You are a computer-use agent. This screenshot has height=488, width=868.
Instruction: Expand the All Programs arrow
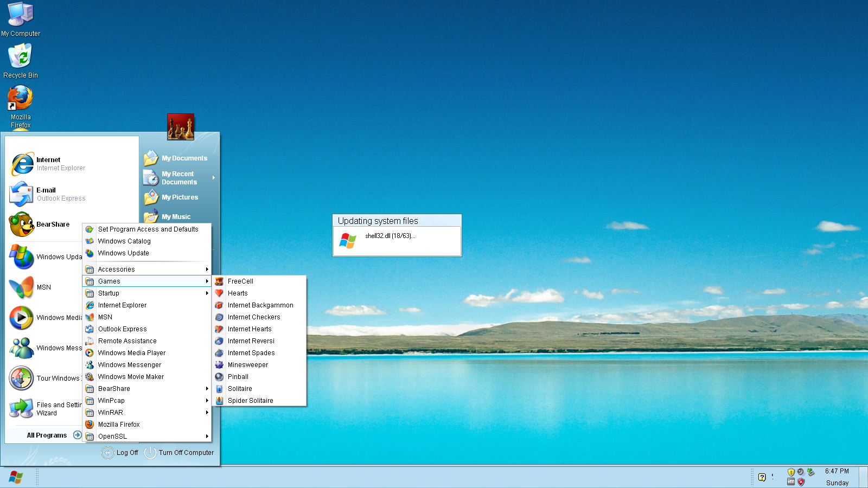[78, 435]
